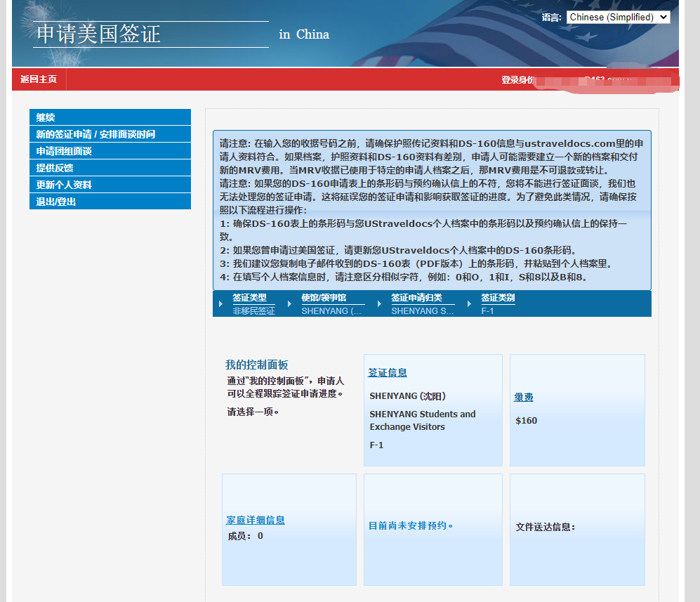Click arrow icon before 使馆/领事馆
700x602 pixels.
pos(289,303)
